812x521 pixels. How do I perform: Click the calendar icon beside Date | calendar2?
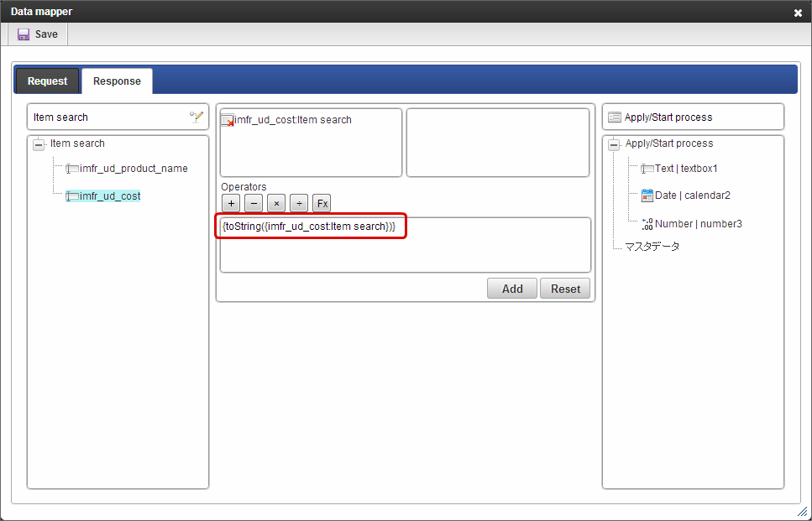pyautogui.click(x=647, y=195)
